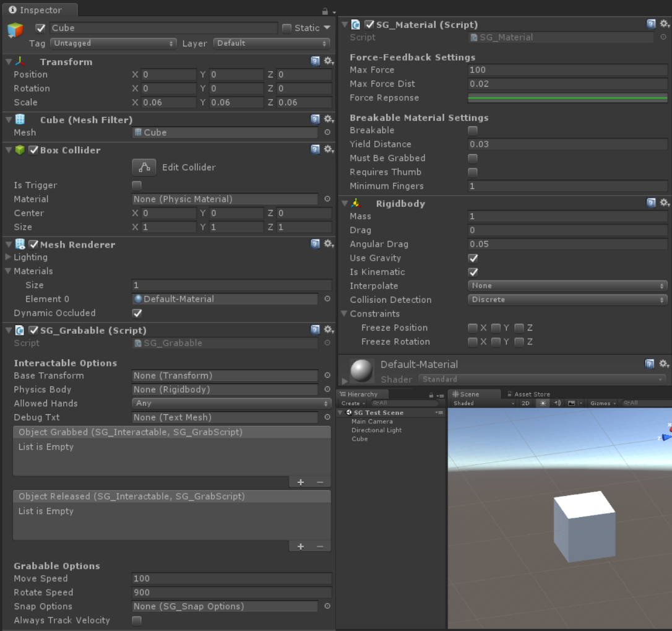
Task: Open the Create menu in Hierarchy
Action: pyautogui.click(x=351, y=403)
